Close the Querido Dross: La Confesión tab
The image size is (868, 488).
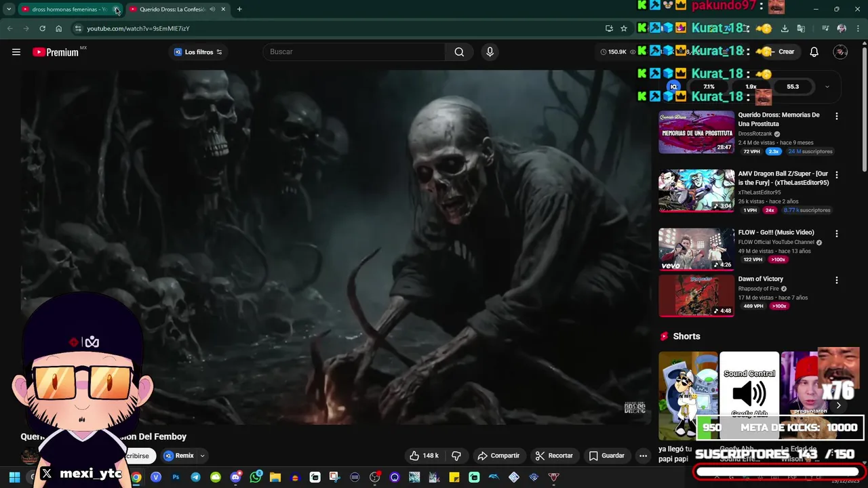click(223, 9)
